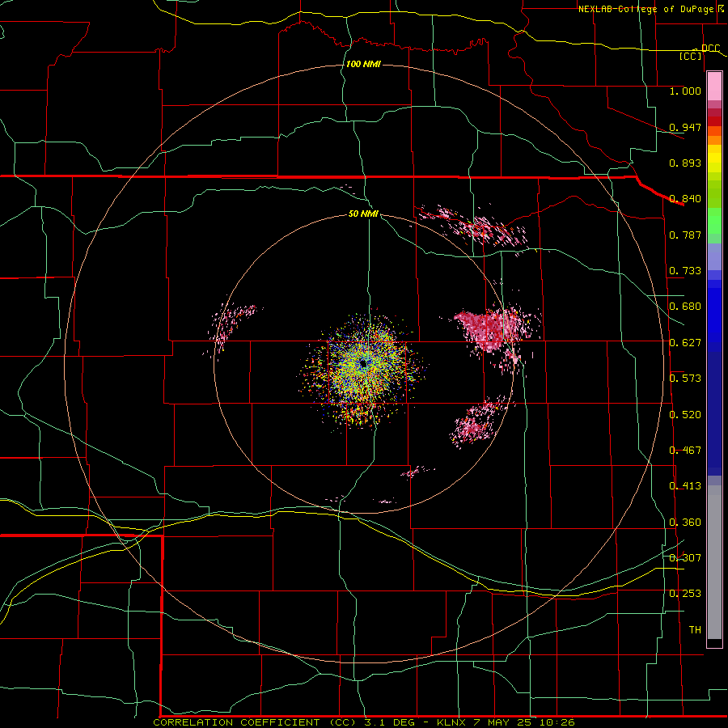
Task: Click the 100 NMI range ring label
Action: pyautogui.click(x=363, y=64)
